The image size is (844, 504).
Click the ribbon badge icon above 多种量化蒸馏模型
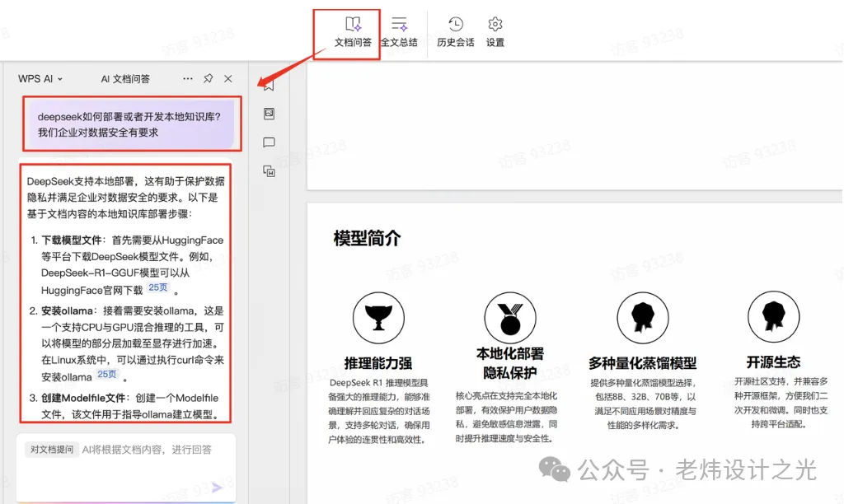[x=643, y=317]
